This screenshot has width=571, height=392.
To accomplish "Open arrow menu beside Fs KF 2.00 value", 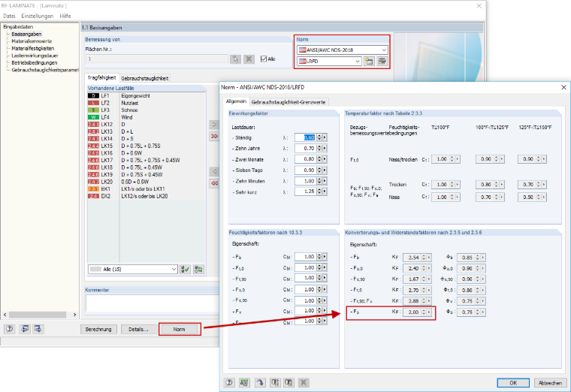I will point(429,312).
